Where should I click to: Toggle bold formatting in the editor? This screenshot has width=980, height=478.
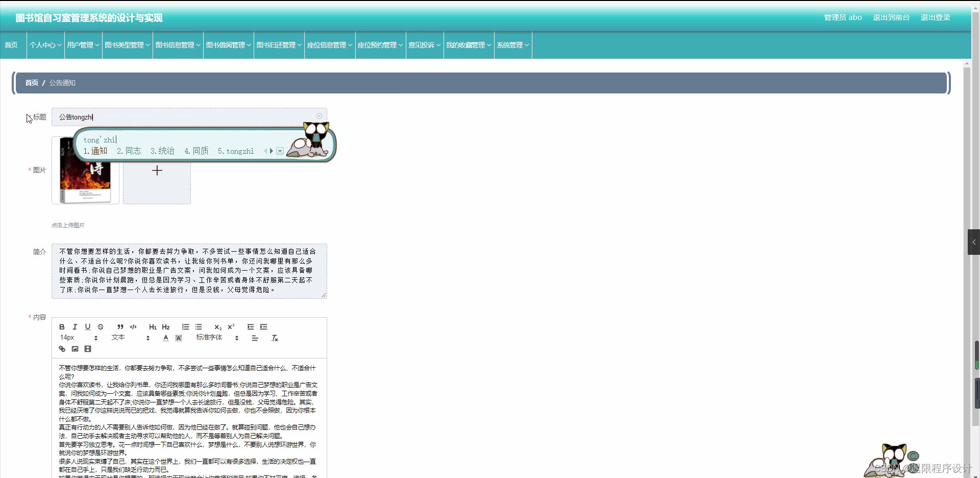click(62, 327)
